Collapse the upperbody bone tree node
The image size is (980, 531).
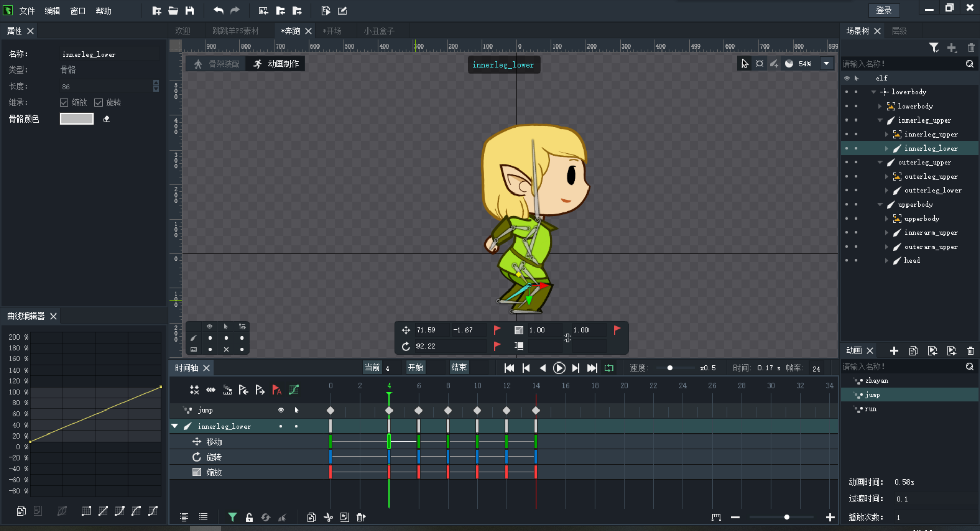pyautogui.click(x=880, y=205)
